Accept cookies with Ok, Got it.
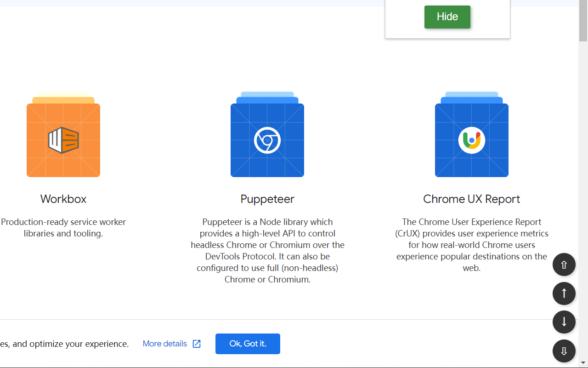The image size is (588, 368). tap(248, 344)
